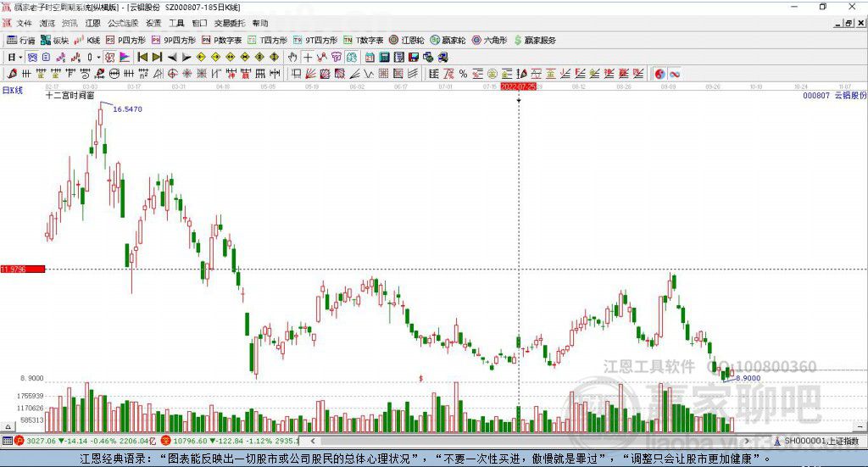Toggle the crosshair cursor tool

(x=308, y=57)
